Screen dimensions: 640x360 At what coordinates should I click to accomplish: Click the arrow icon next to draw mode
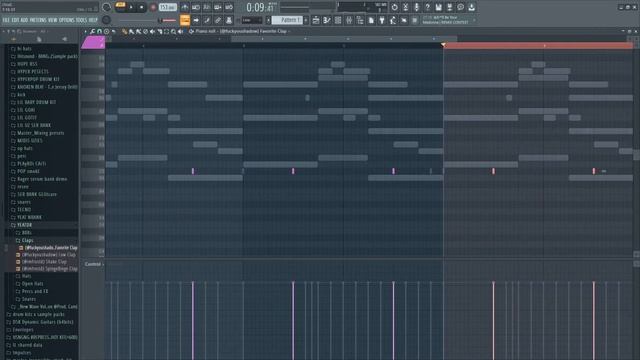pyautogui.click(x=196, y=20)
